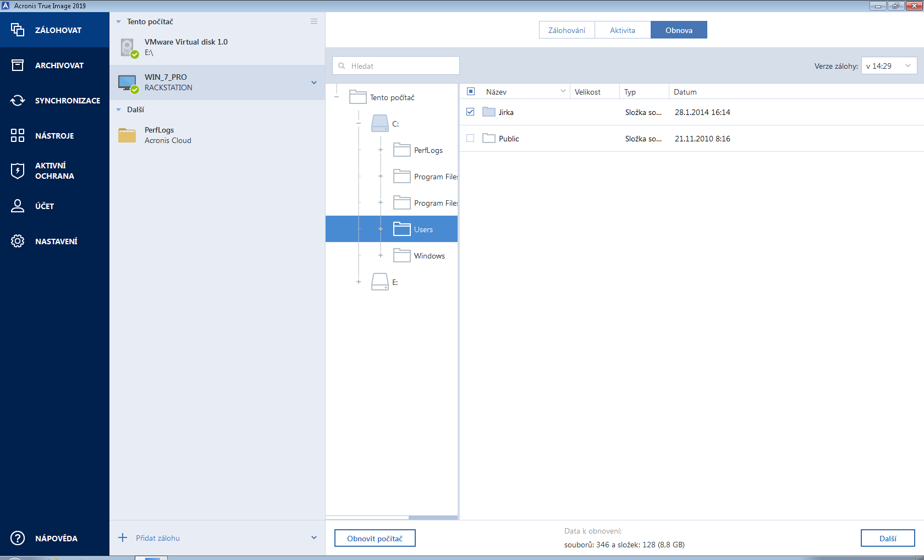Image resolution: width=924 pixels, height=560 pixels.
Task: Open the Zálohovat backup section icon
Action: pyautogui.click(x=18, y=30)
